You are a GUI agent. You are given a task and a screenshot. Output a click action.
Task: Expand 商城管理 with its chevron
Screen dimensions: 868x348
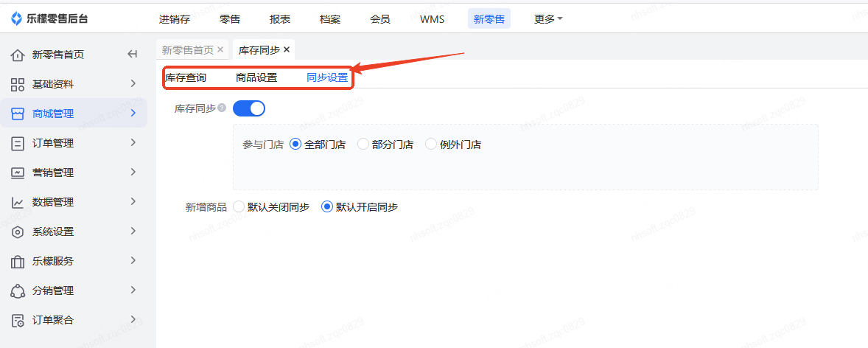133,113
